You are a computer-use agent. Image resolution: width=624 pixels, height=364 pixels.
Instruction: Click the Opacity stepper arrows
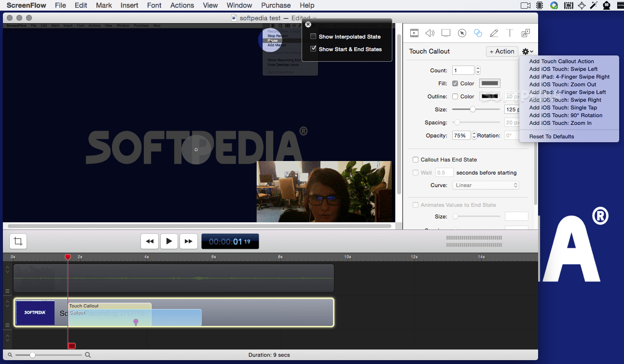(x=474, y=135)
